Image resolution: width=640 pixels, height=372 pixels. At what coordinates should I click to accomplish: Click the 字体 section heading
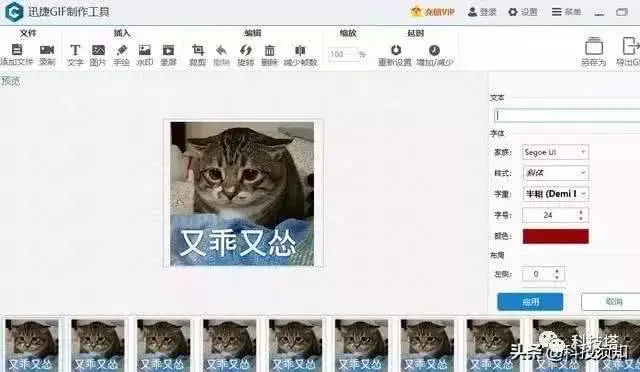[497, 134]
